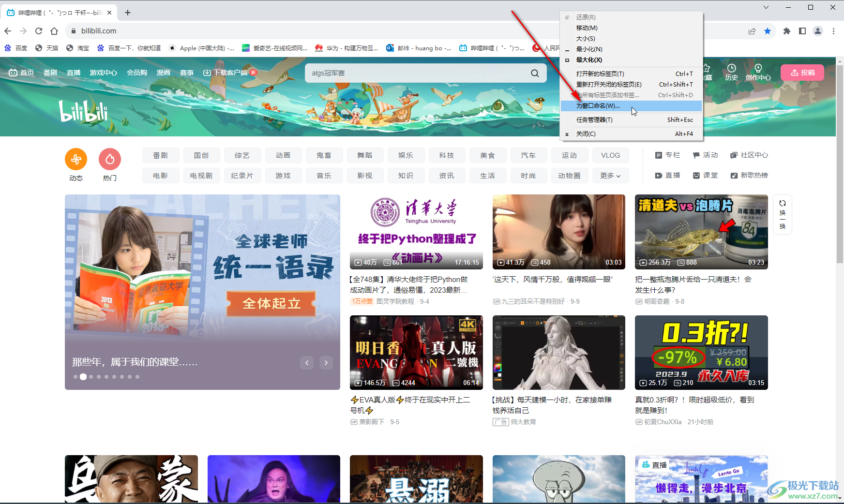Click the share page icon in address bar
The height and width of the screenshot is (504, 844).
752,31
